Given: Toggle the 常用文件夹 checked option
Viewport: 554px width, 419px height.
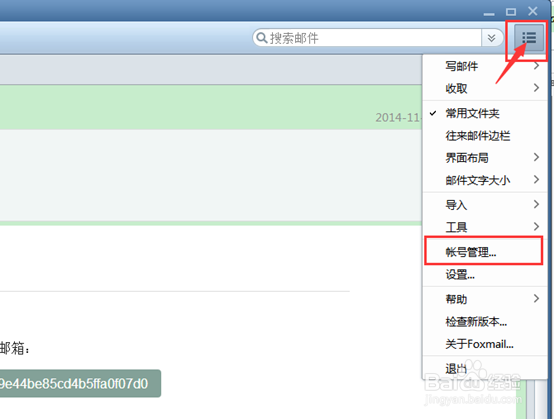Looking at the screenshot, I should pyautogui.click(x=485, y=113).
